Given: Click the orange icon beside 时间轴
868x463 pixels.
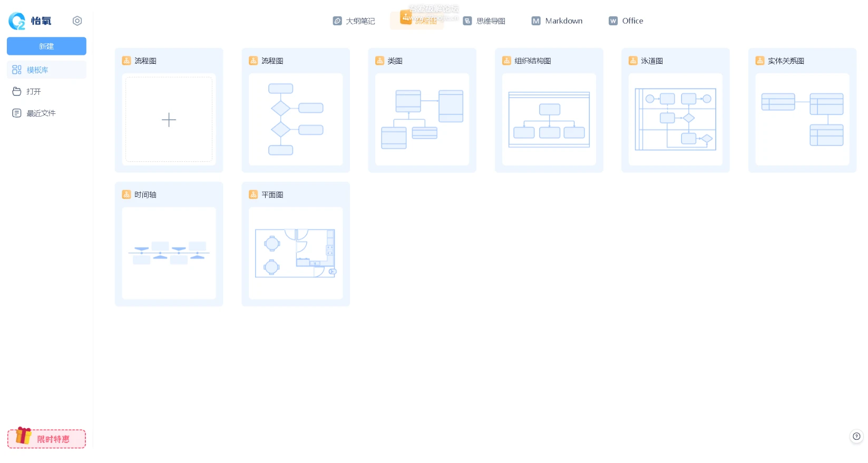Looking at the screenshot, I should pyautogui.click(x=126, y=195).
